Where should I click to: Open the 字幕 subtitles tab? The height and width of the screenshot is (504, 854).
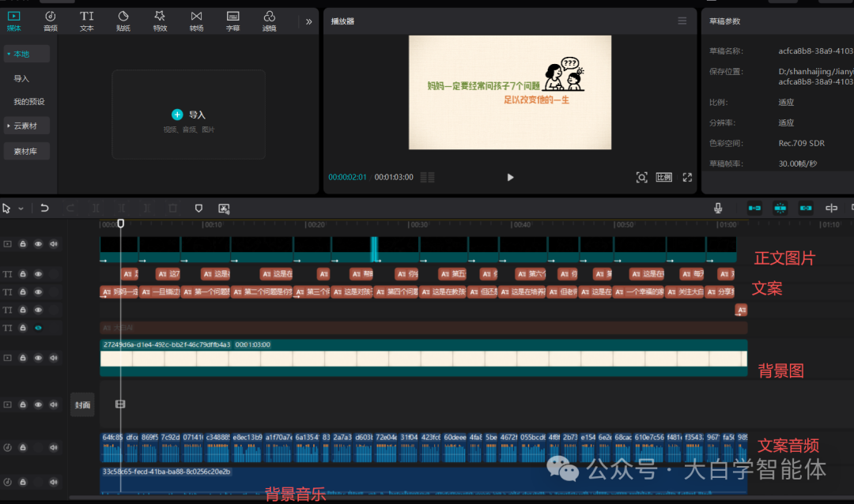[232, 21]
